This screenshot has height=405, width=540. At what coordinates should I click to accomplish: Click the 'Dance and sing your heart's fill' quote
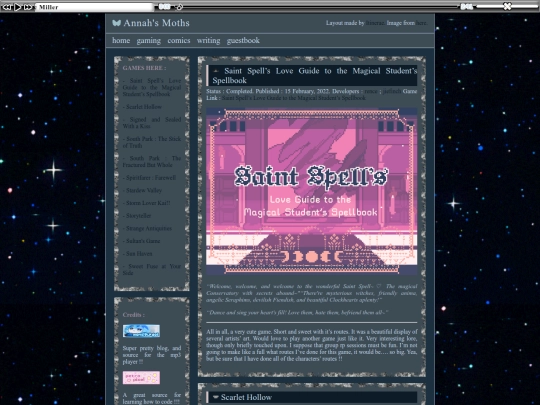(297, 313)
